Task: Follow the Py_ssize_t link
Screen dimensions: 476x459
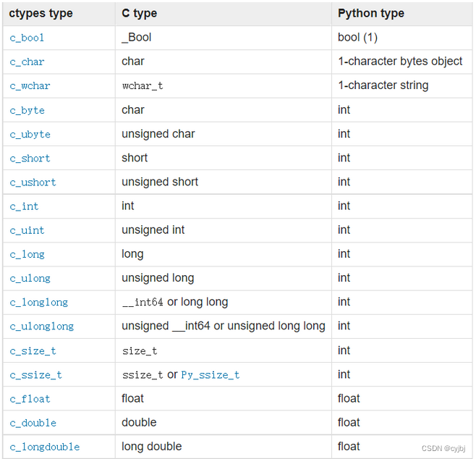Action: 211,375
